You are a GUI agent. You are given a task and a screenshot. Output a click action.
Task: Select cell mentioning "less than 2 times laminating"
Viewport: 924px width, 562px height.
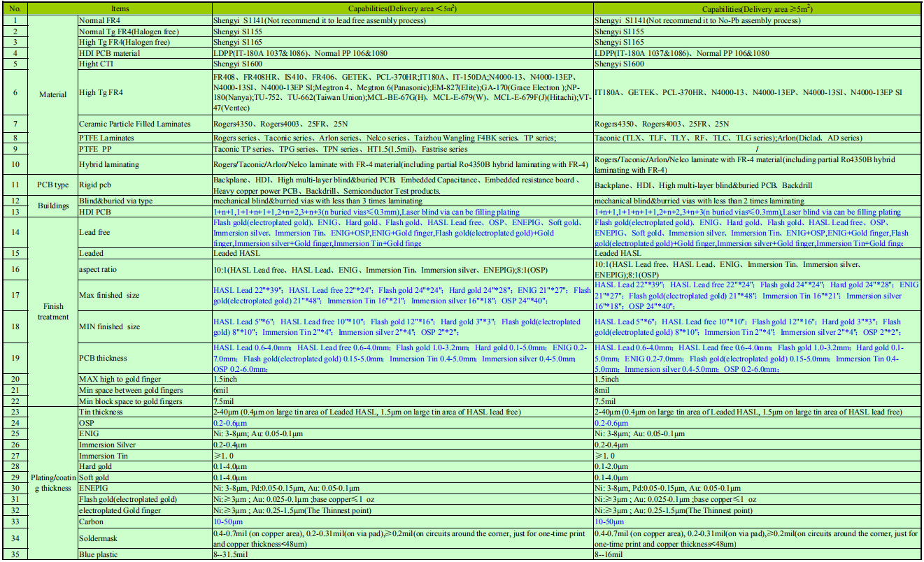click(757, 201)
